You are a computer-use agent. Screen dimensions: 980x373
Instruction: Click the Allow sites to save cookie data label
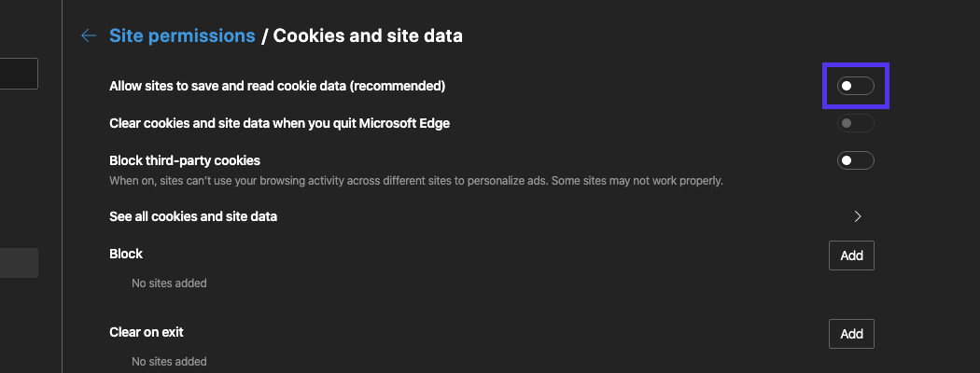coord(277,86)
